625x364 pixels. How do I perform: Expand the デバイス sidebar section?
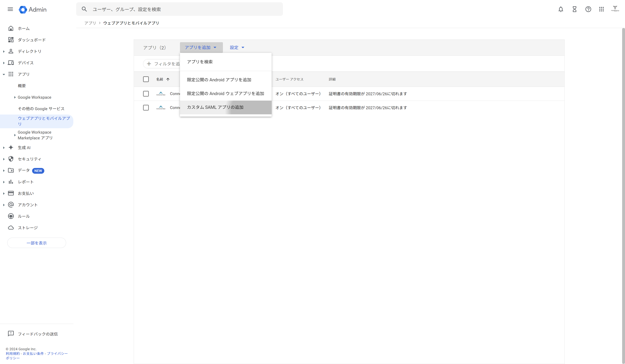(x=4, y=63)
